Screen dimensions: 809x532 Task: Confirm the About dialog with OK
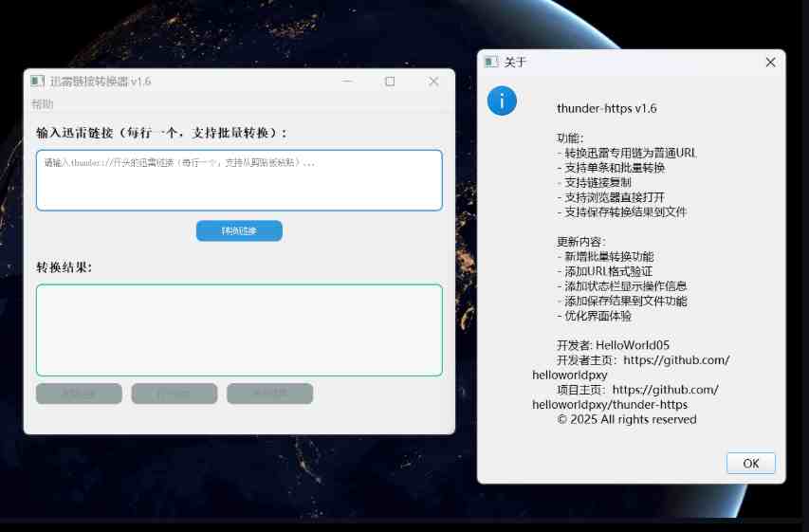pos(750,463)
